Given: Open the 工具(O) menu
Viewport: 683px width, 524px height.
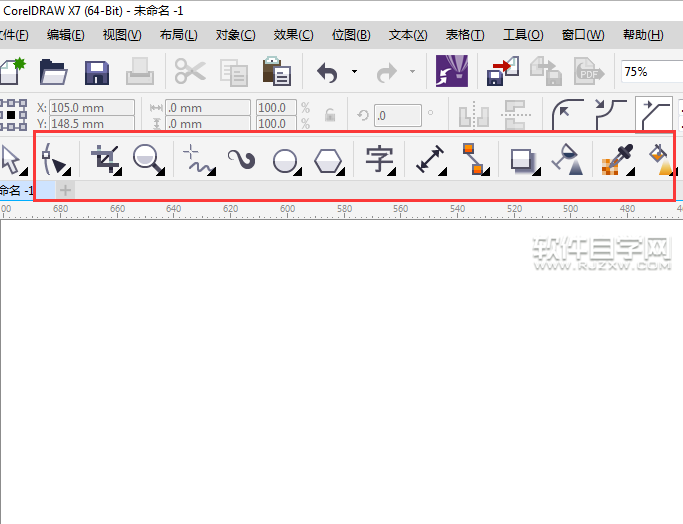Looking at the screenshot, I should (x=523, y=35).
